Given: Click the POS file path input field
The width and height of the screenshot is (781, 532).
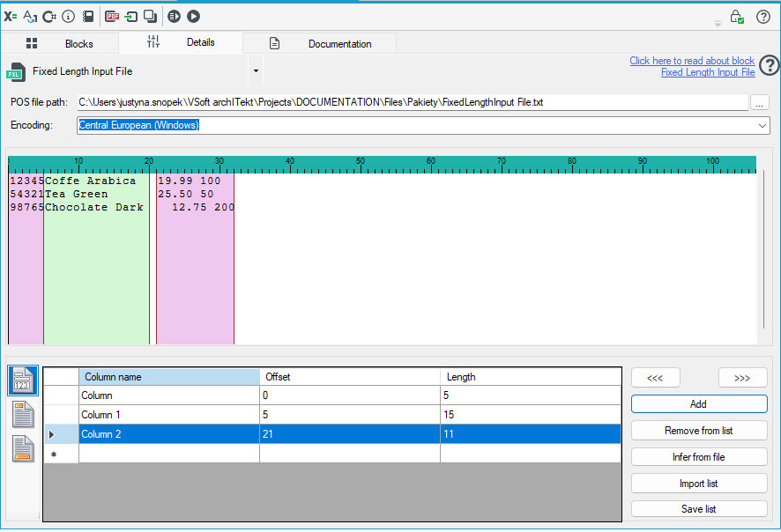Looking at the screenshot, I should click(x=413, y=102).
